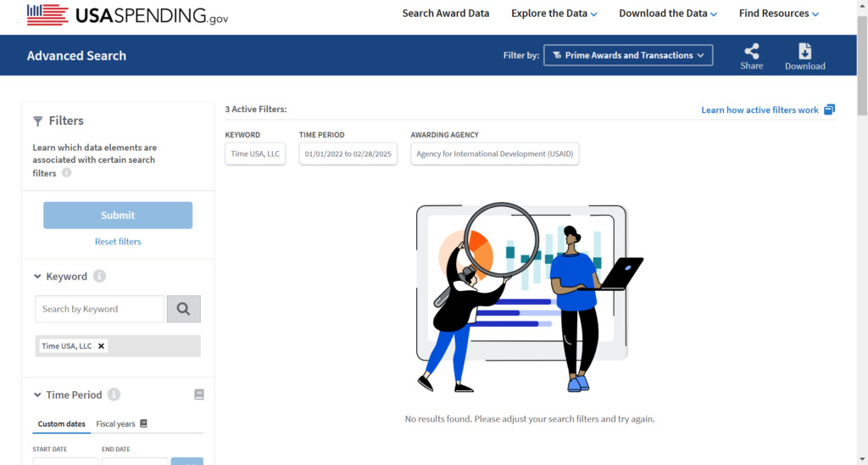Screen dimensions: 868x465
Task: Click the Submit button
Action: (x=118, y=215)
